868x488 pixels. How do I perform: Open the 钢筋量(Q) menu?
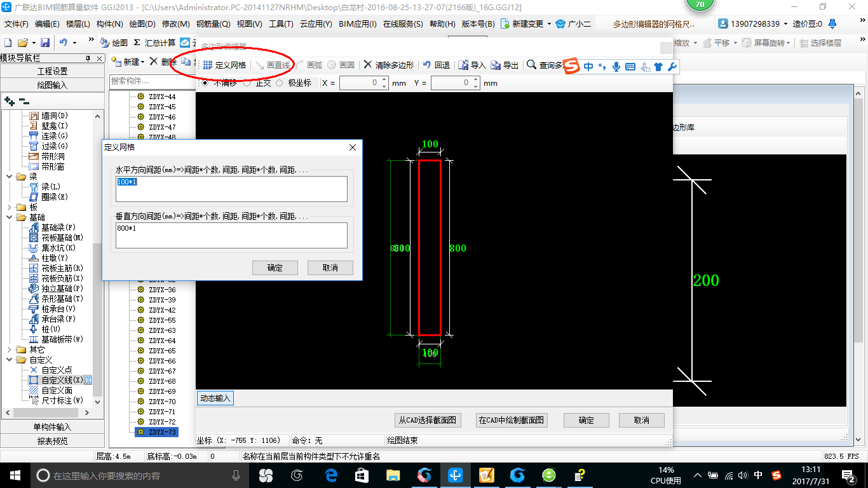pyautogui.click(x=214, y=24)
